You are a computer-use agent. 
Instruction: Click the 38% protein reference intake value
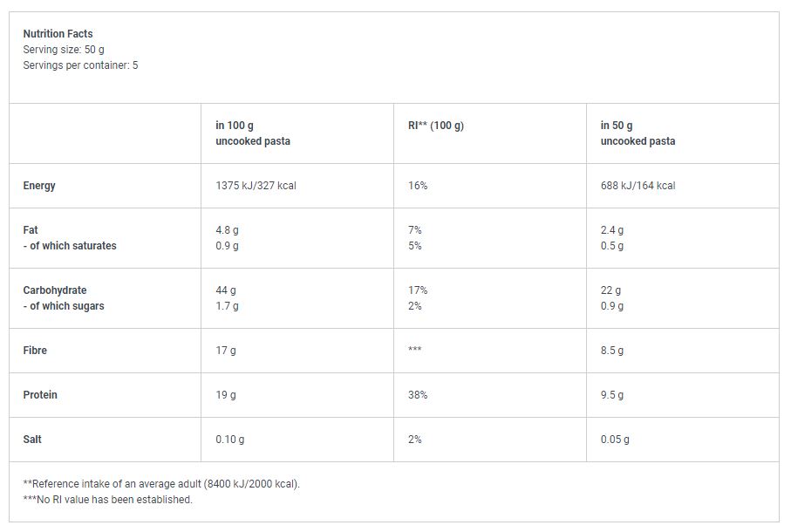tap(418, 395)
